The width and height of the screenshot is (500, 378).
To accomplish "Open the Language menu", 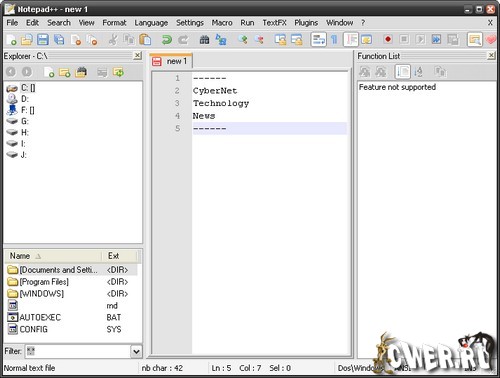I will (151, 23).
